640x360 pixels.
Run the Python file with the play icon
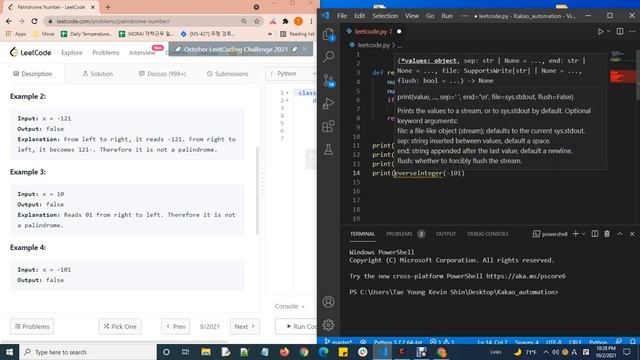point(600,31)
